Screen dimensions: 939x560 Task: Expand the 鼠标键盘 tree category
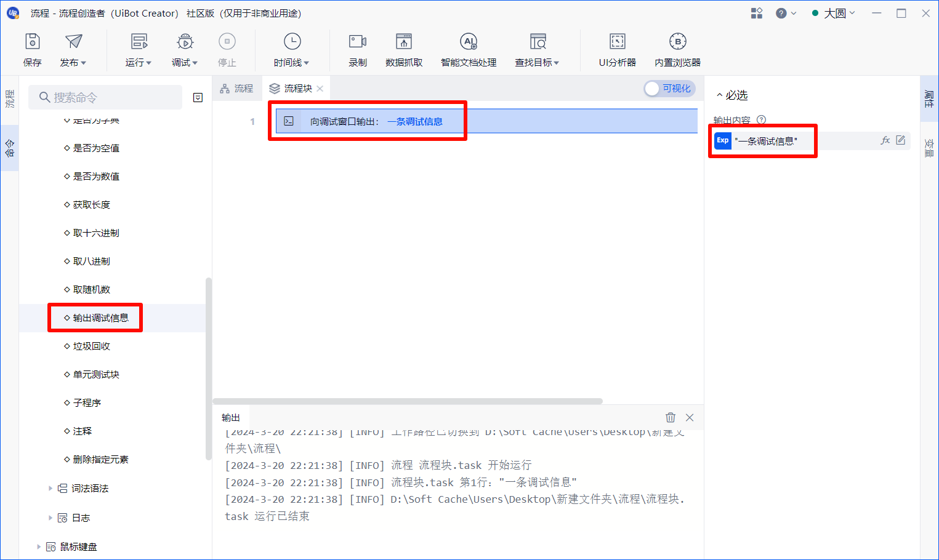tap(39, 546)
